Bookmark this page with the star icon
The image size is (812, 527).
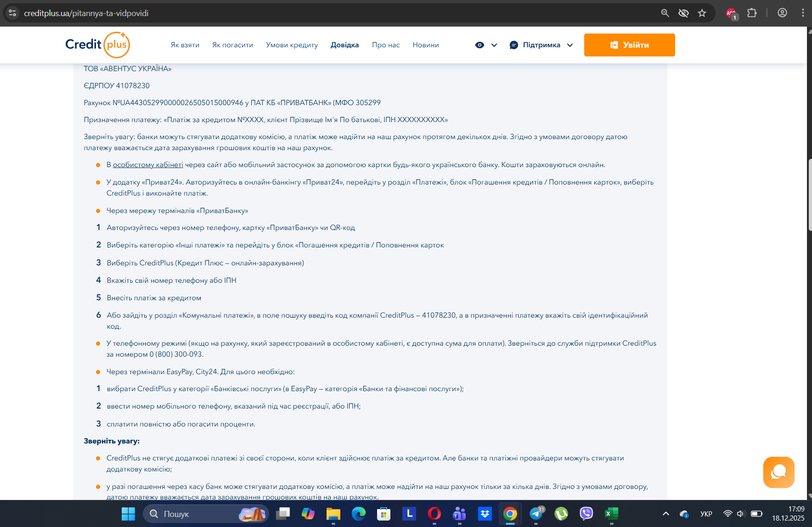[x=702, y=13]
